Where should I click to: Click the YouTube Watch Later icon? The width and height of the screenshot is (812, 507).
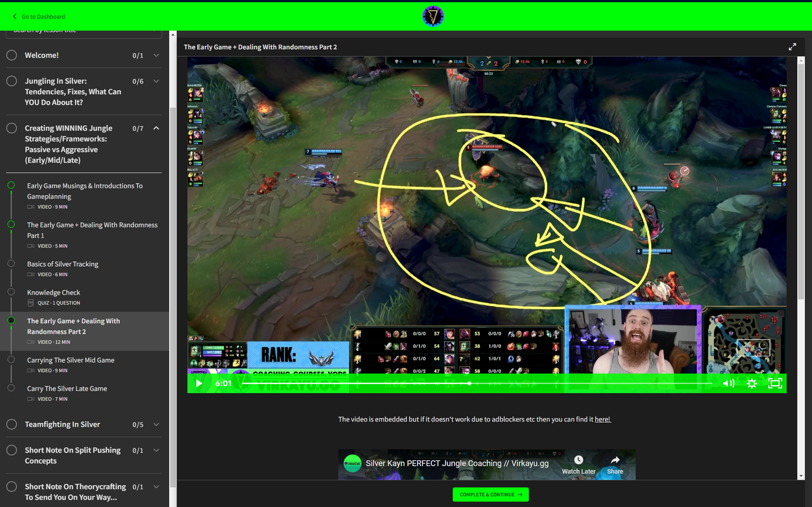click(x=578, y=460)
